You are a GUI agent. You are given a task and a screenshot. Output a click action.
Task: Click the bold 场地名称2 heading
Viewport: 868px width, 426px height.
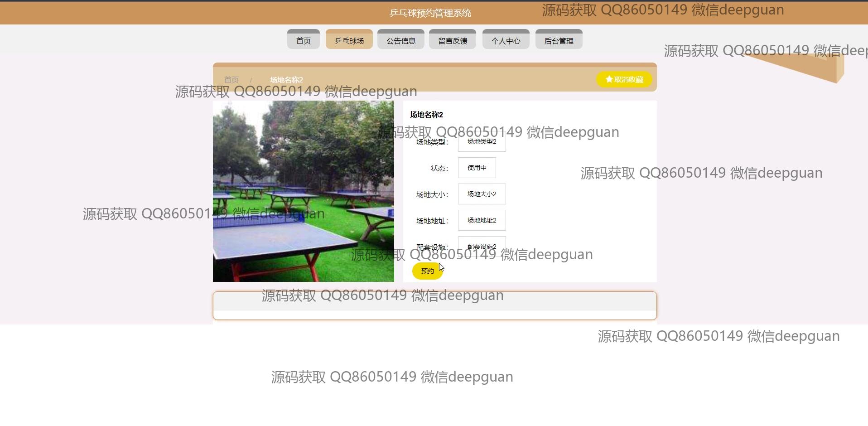click(x=426, y=115)
